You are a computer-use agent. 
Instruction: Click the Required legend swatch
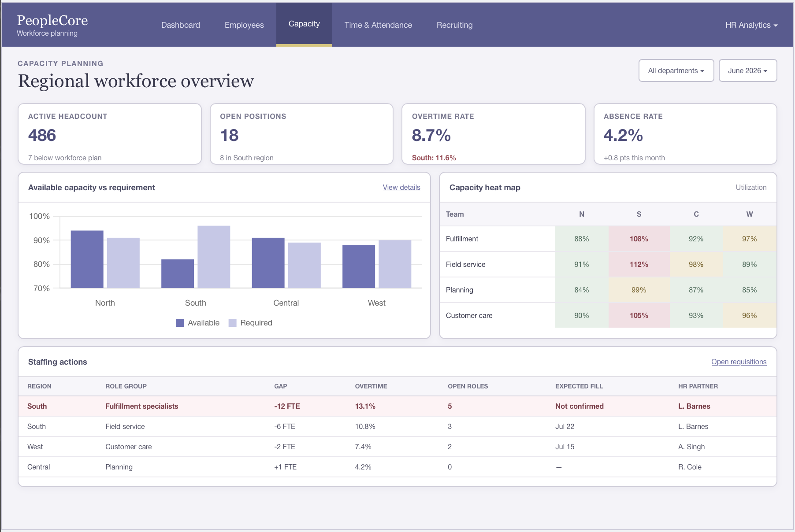[x=232, y=323]
